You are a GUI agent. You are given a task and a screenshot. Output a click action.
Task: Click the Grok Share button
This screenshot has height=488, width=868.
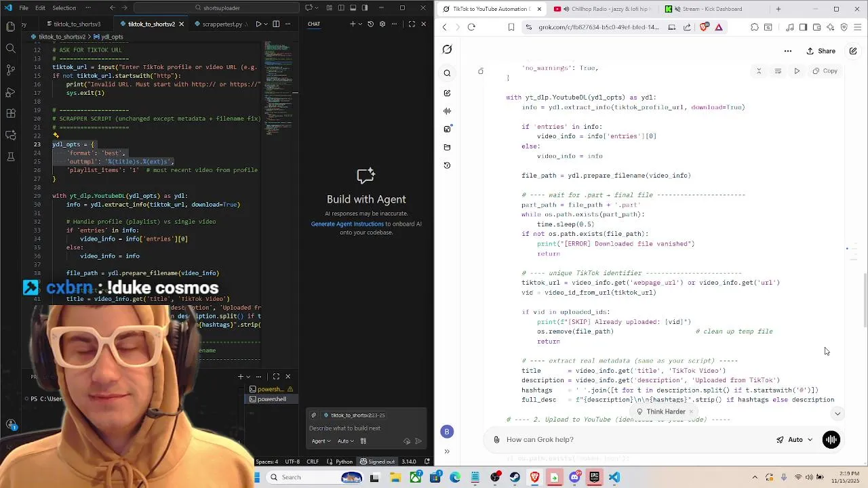coord(821,51)
